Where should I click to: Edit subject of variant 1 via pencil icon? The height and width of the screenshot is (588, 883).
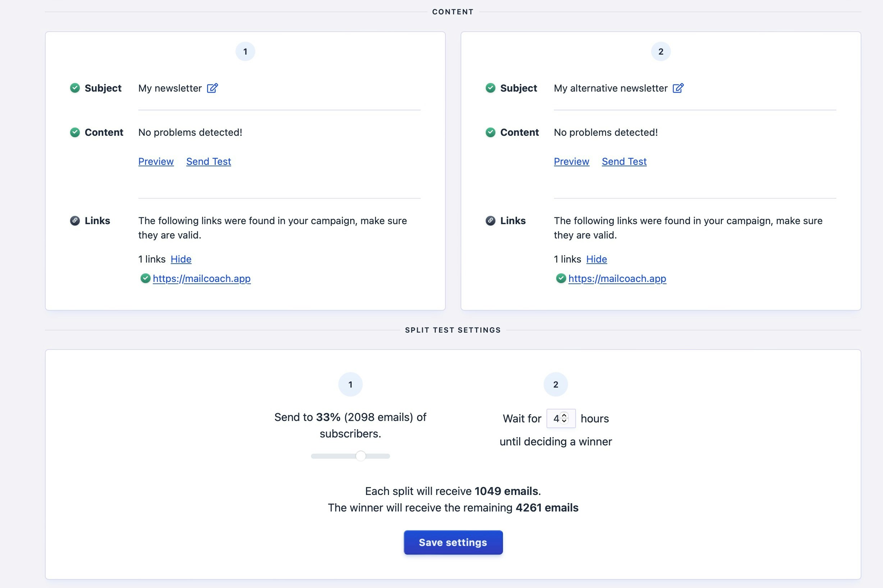click(x=212, y=88)
